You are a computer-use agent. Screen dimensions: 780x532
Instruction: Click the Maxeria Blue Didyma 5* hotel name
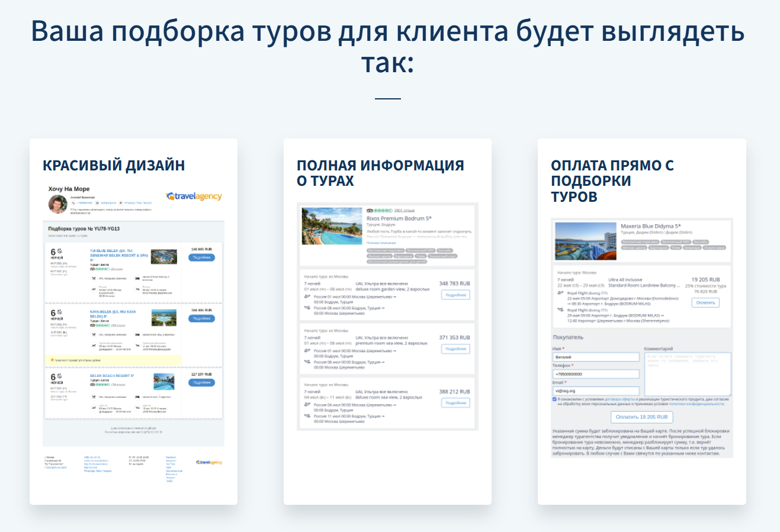651,226
